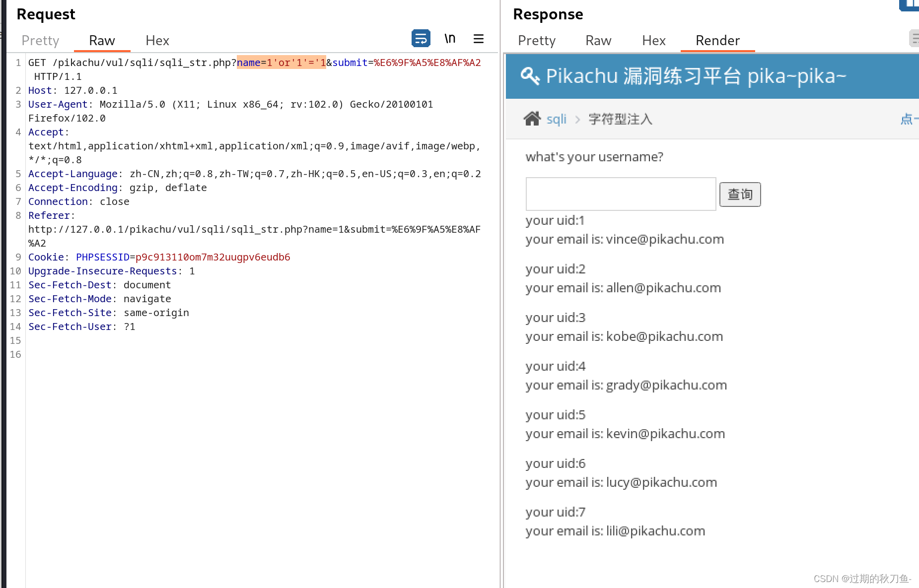The image size is (919, 588).
Task: Click the 'what's your username?' prompt
Action: click(x=594, y=157)
